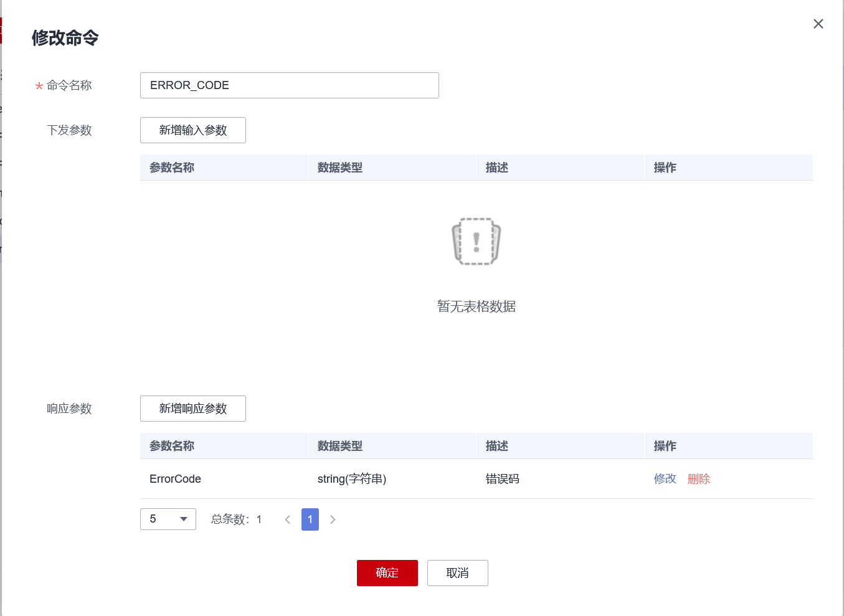Click the 数据类型 column header

pos(339,446)
